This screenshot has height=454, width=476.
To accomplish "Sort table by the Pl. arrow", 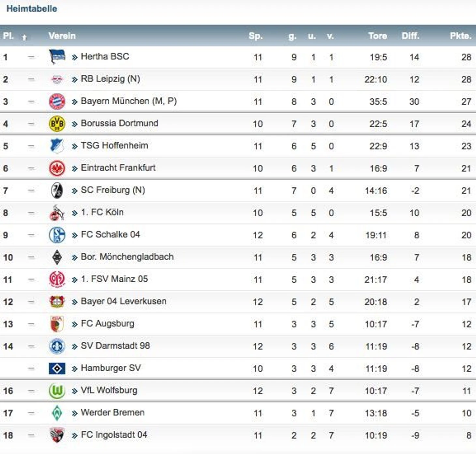I will (x=24, y=37).
